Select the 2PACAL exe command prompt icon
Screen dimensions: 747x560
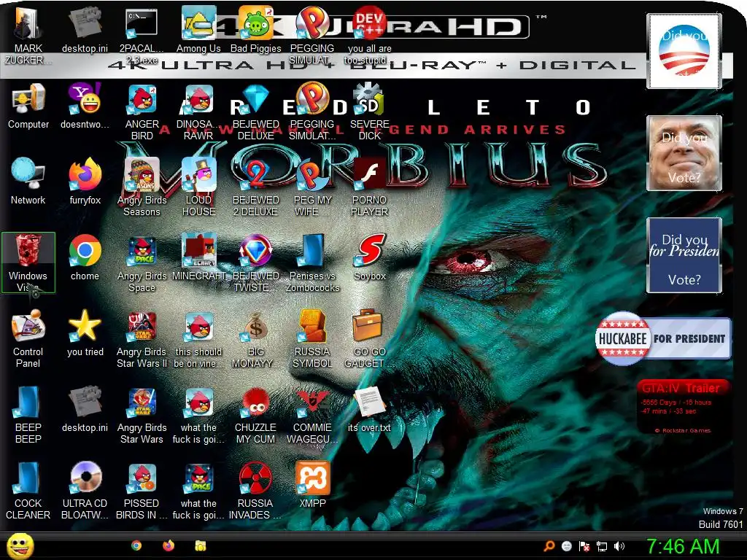pyautogui.click(x=142, y=34)
